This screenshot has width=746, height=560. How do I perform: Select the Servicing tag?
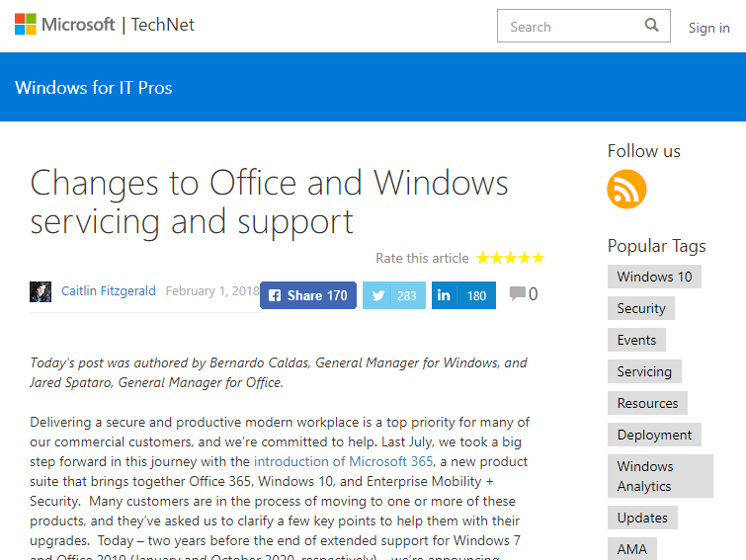tap(644, 371)
